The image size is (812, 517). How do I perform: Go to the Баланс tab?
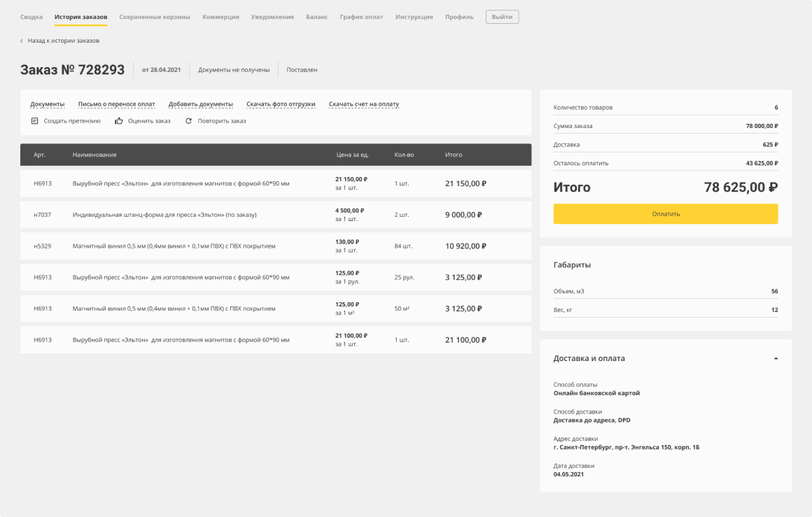tap(316, 17)
